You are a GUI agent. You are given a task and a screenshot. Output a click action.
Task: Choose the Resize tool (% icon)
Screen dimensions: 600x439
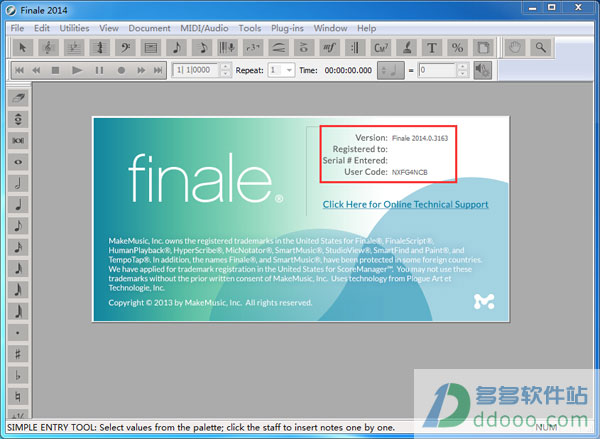point(458,47)
